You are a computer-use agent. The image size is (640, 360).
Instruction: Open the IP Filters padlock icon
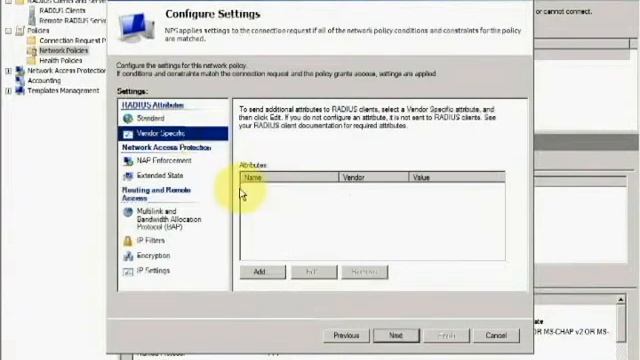(128, 241)
